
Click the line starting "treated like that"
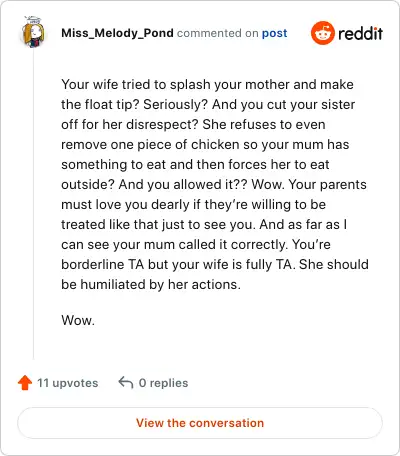point(204,224)
